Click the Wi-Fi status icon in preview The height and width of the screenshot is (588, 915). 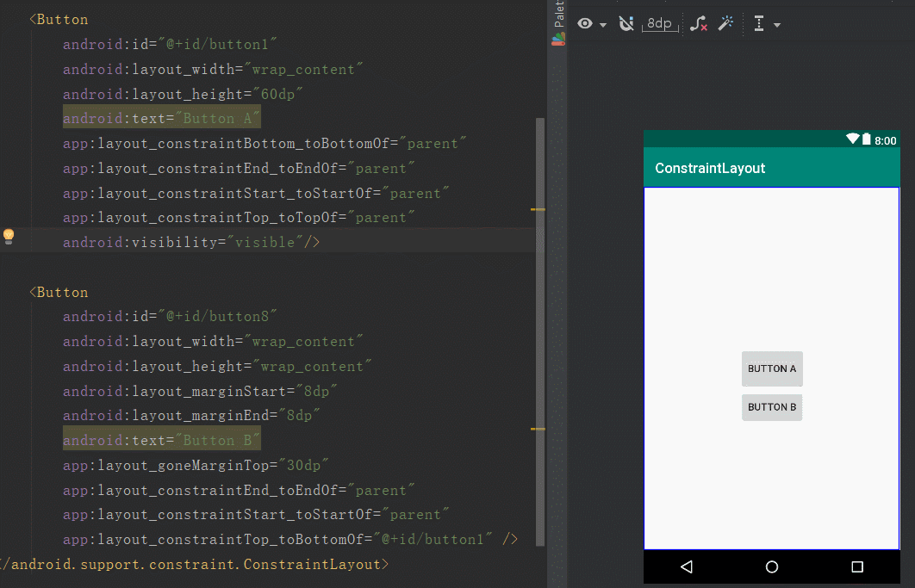(853, 139)
